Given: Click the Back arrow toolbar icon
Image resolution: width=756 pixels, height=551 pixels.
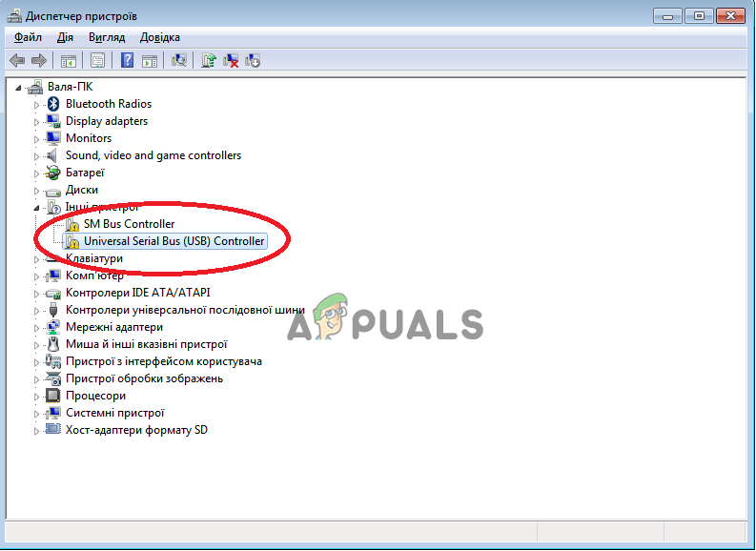Looking at the screenshot, I should tap(17, 60).
